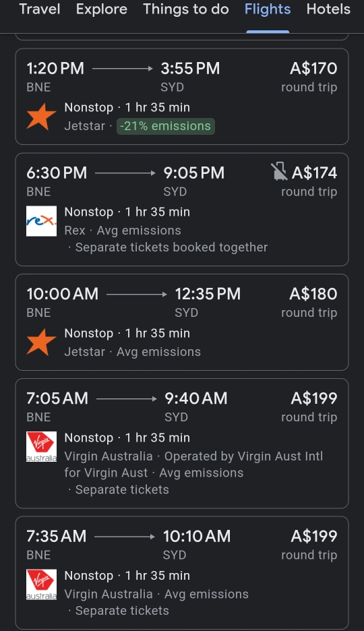Click the no carry-on bag icon
This screenshot has width=364, height=631.
(x=279, y=171)
